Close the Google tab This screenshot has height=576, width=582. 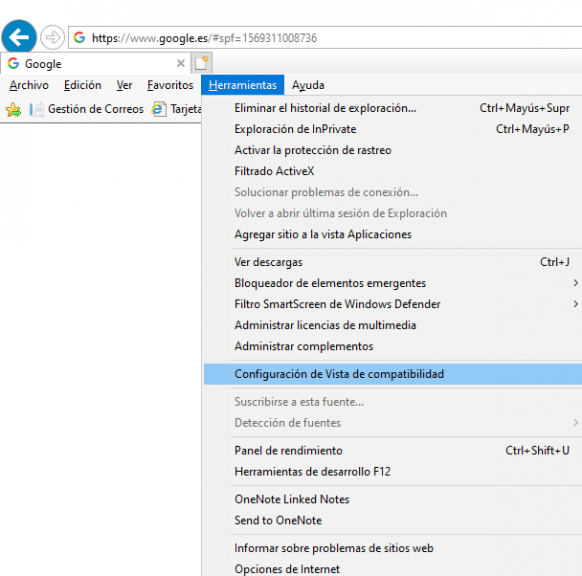[x=181, y=63]
